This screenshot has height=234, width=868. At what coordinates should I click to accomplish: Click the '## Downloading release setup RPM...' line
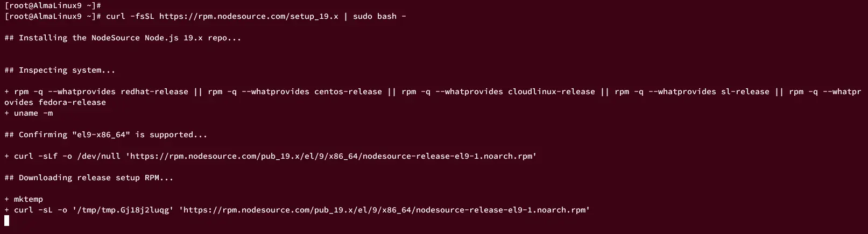point(89,178)
